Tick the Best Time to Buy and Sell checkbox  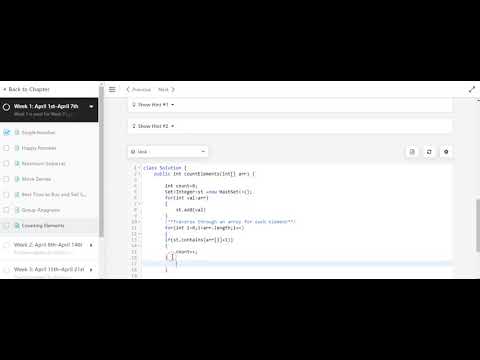(x=6, y=194)
